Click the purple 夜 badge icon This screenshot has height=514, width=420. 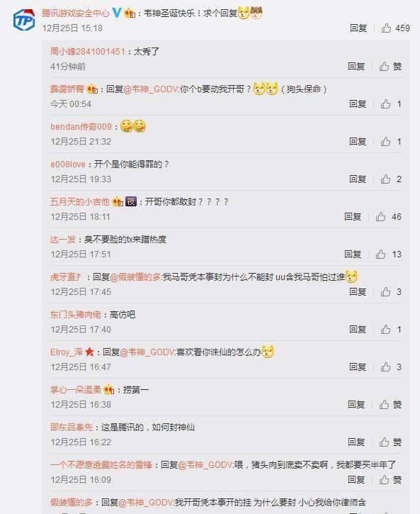click(131, 201)
